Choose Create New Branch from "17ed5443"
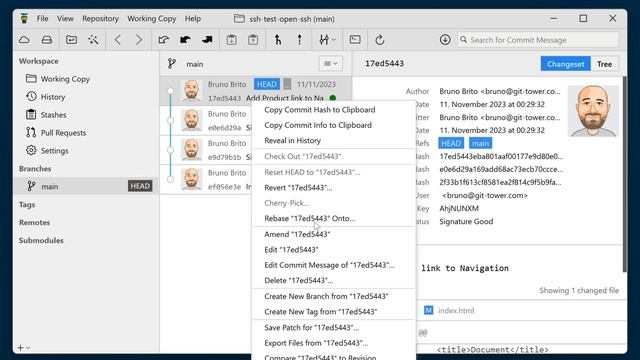This screenshot has width=640, height=360. pos(334,296)
